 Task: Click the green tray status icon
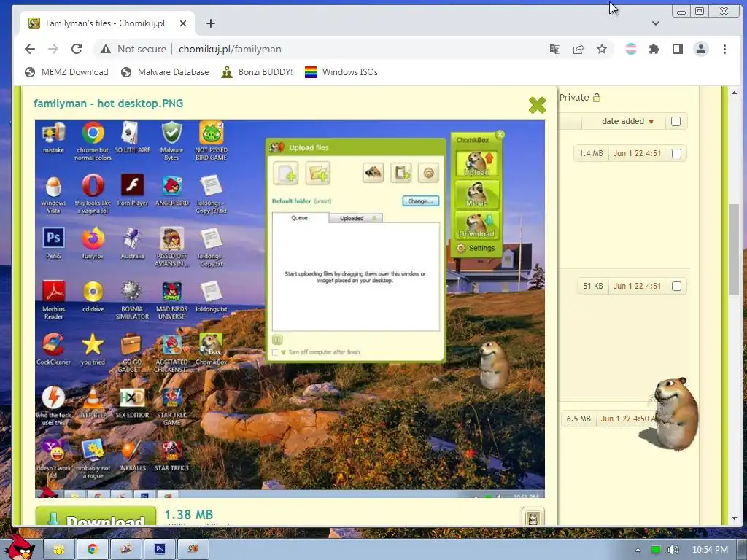656,550
